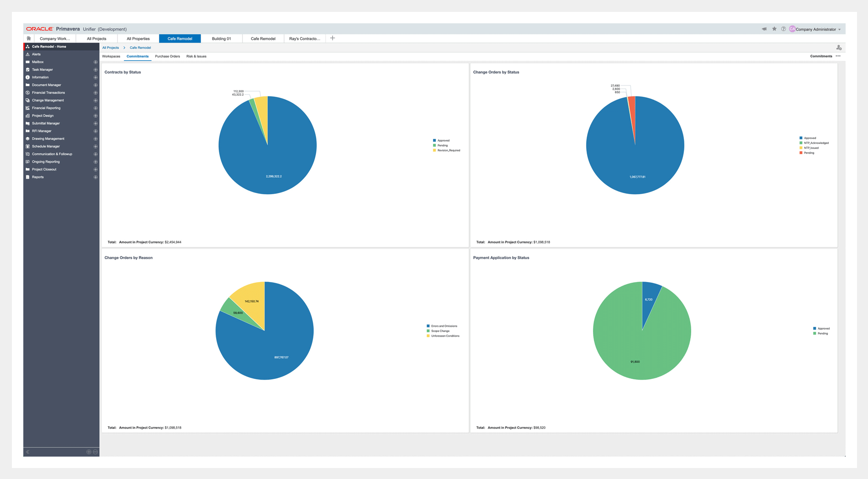The height and width of the screenshot is (479, 868).
Task: Switch to the Risk & Issues tab
Action: click(196, 56)
